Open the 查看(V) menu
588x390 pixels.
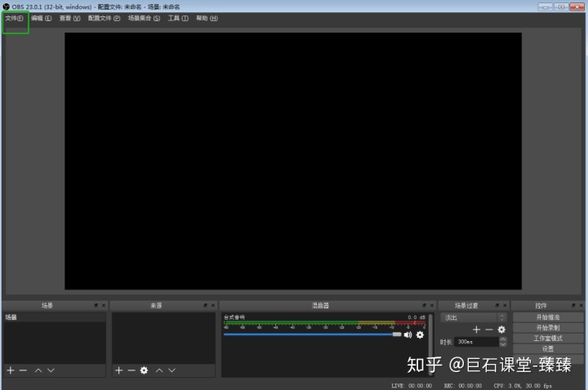coord(69,18)
